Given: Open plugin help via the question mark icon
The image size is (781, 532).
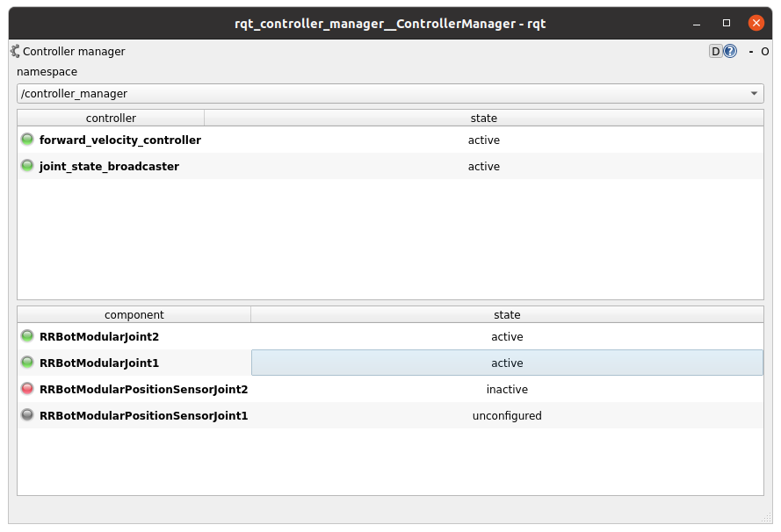Looking at the screenshot, I should tap(730, 51).
